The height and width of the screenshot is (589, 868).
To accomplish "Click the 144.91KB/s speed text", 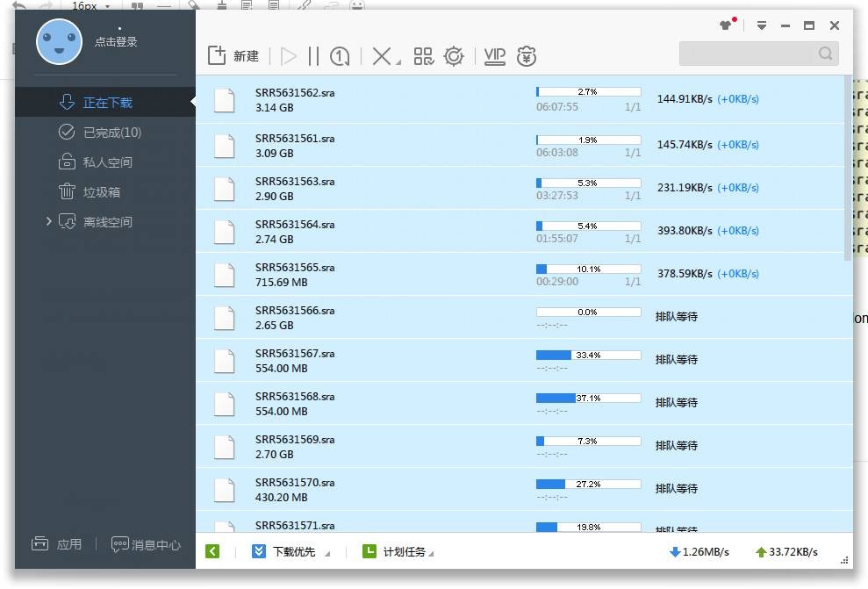I will coord(685,98).
